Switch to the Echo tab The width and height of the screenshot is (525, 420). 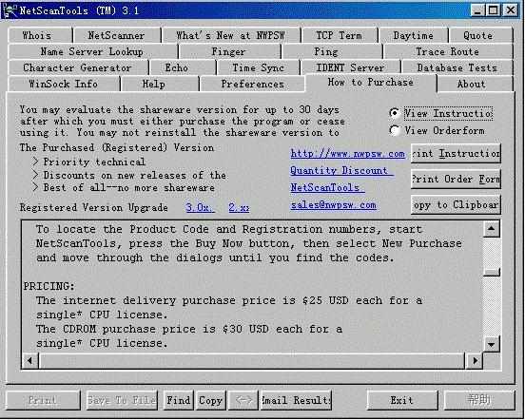point(183,67)
